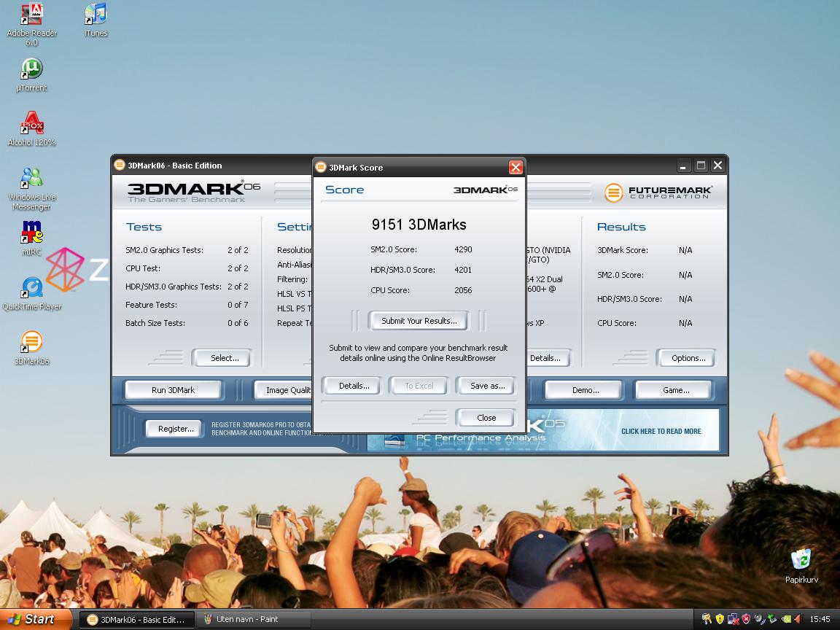Click the Feature Tests 0 of 7 value
840x630 pixels.
click(238, 305)
